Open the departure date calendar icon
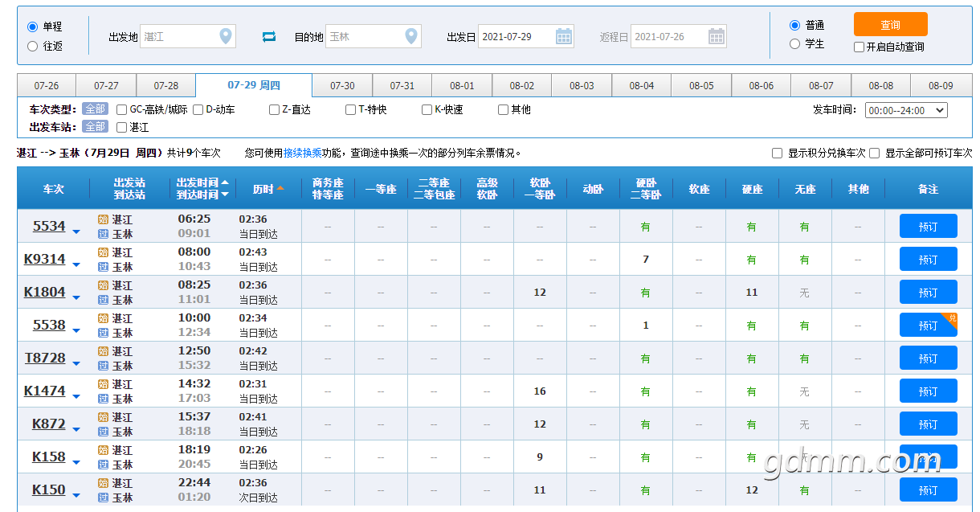 (x=564, y=36)
